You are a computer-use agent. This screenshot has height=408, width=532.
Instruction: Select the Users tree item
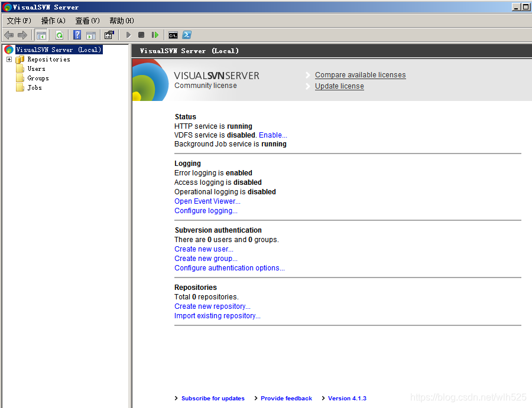point(36,69)
